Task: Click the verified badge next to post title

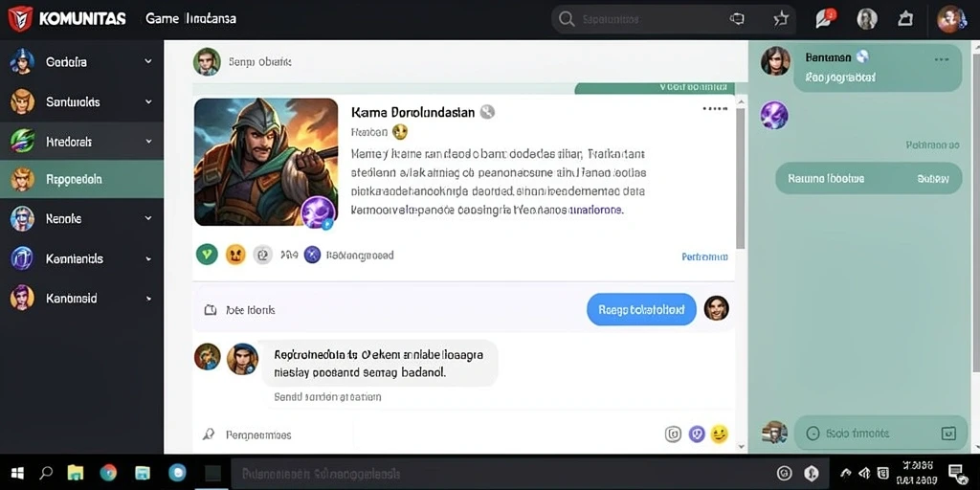Action: [487, 112]
